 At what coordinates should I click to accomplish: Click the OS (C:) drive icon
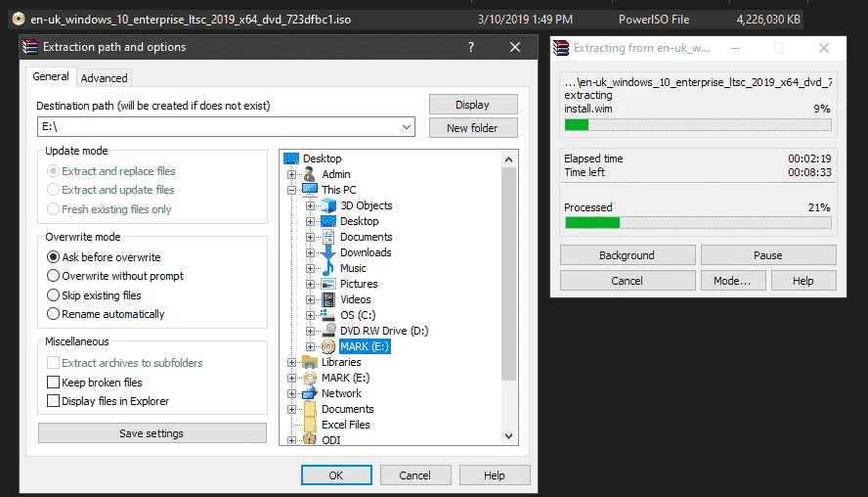[x=328, y=315]
